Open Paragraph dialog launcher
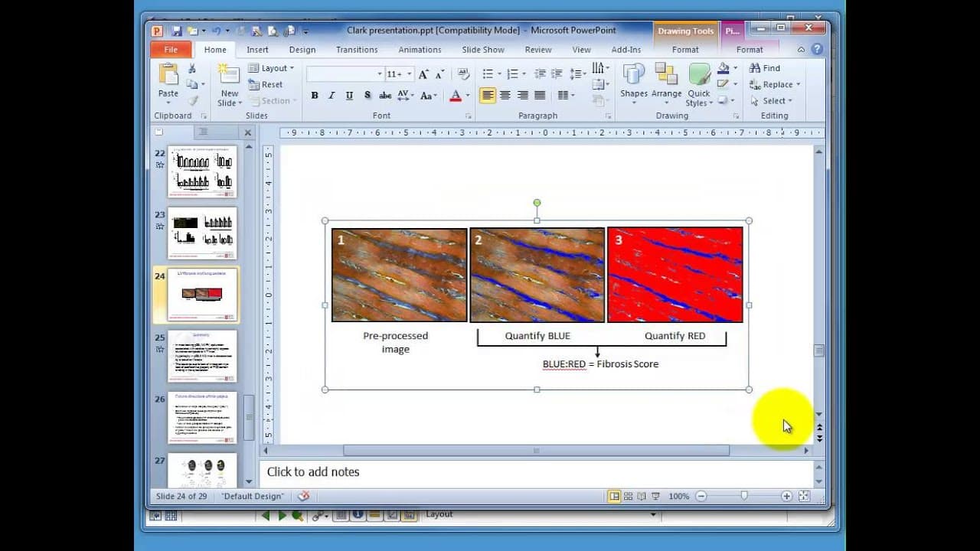 (609, 116)
